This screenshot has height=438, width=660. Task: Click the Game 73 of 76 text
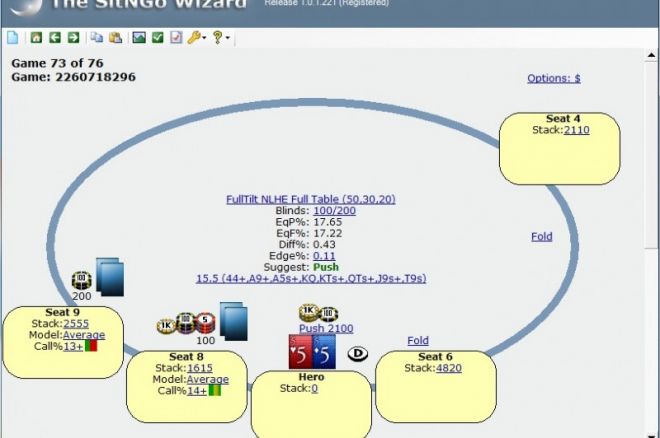pyautogui.click(x=57, y=64)
